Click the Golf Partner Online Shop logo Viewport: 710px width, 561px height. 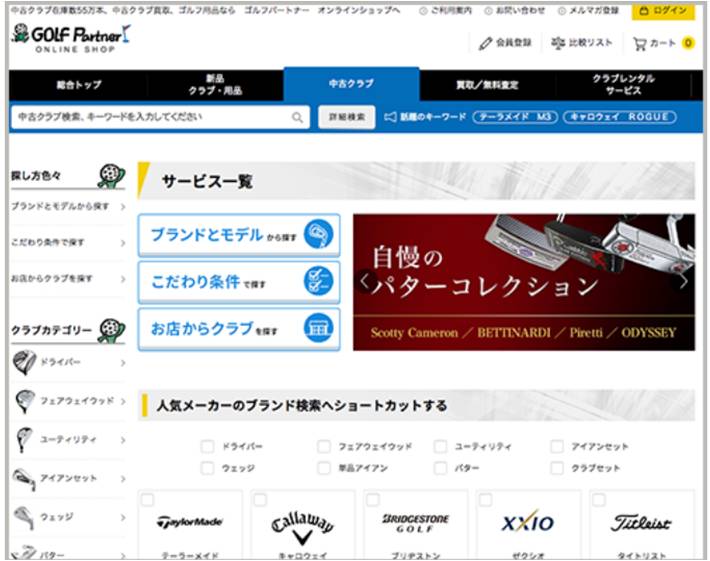coord(71,39)
